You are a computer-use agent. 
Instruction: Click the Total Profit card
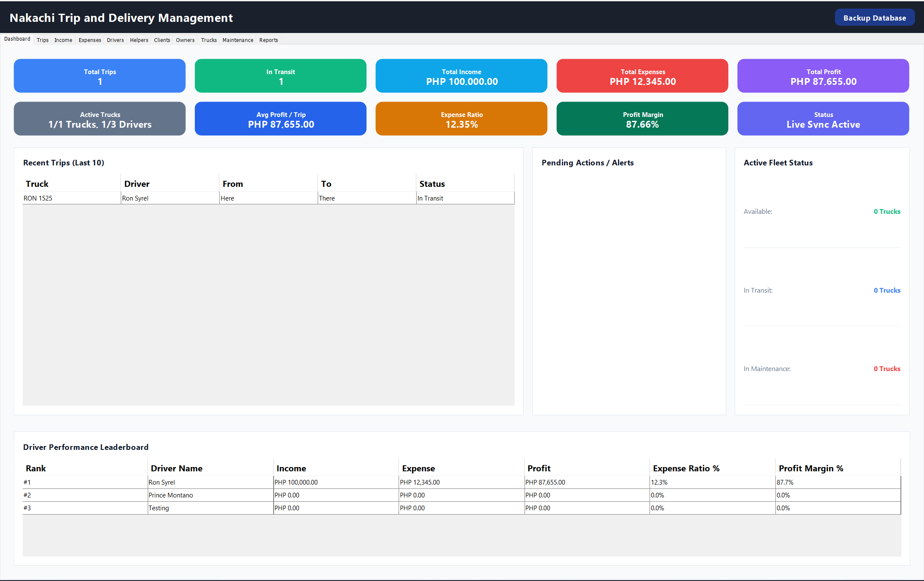823,76
